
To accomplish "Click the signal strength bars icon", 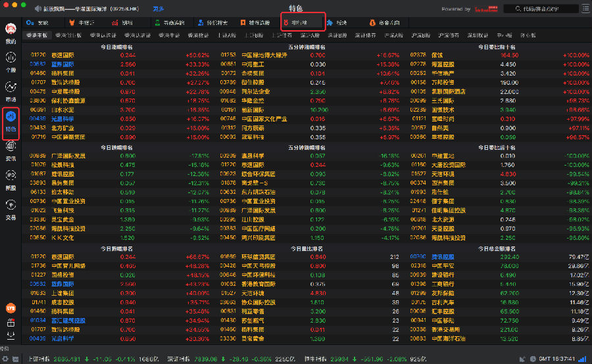I will coord(583,359).
